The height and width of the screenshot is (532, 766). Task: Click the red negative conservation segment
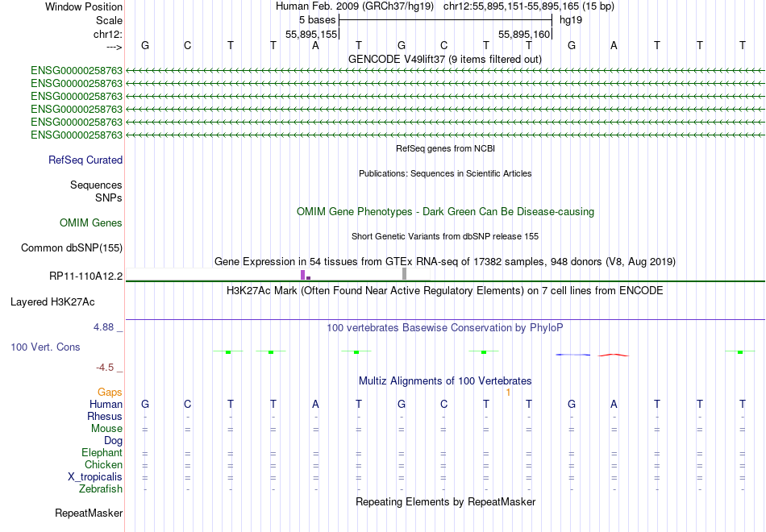coord(614,355)
